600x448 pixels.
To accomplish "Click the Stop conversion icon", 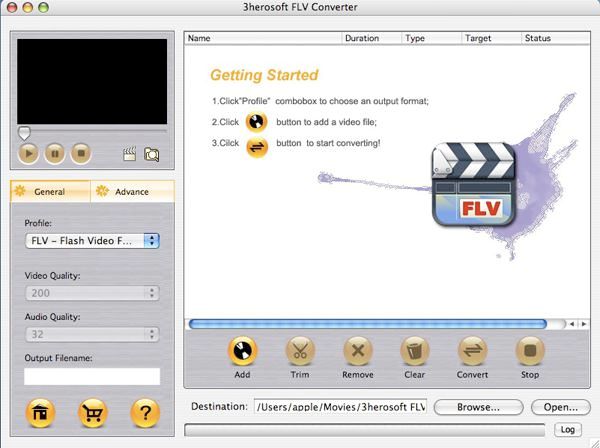I will click(x=530, y=351).
